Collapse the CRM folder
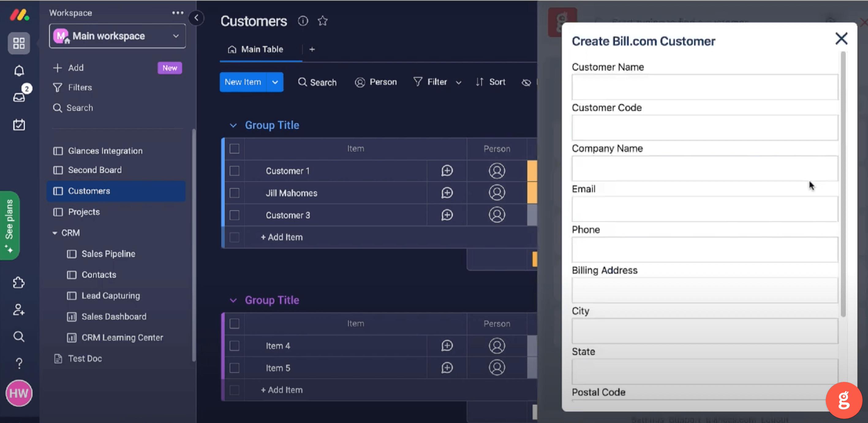 tap(55, 233)
